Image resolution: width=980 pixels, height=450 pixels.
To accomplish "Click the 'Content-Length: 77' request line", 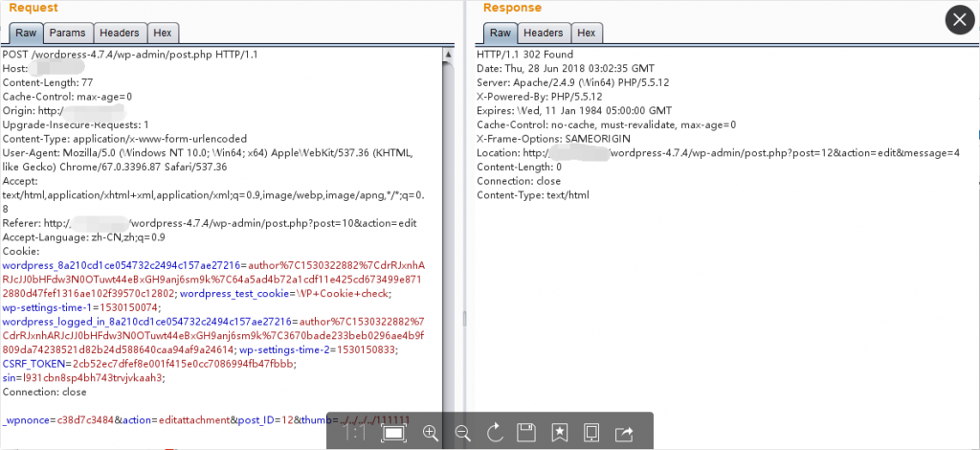I will pos(48,82).
